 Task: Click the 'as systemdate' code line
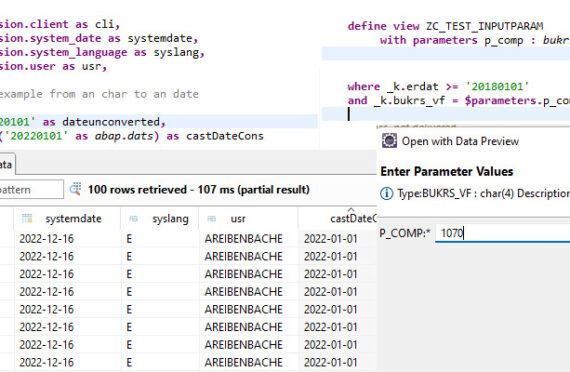99,38
